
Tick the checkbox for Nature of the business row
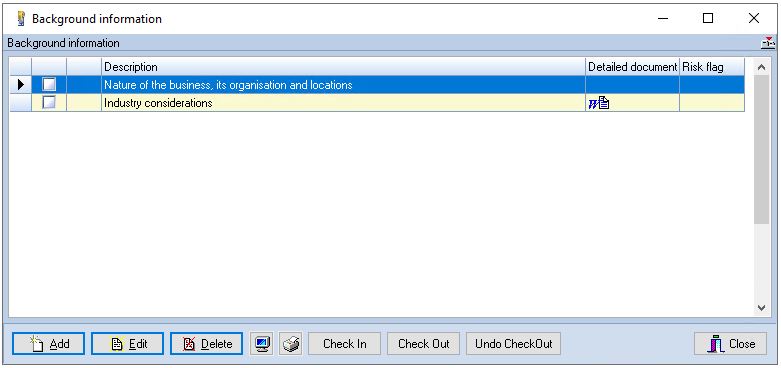click(49, 85)
